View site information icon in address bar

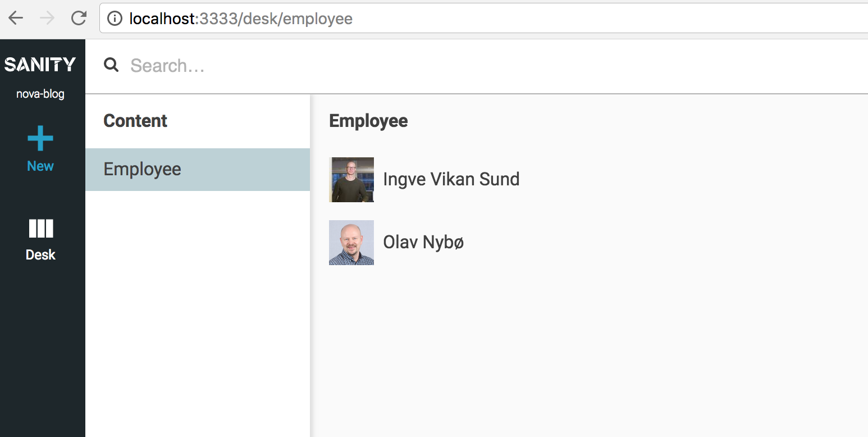tap(115, 19)
